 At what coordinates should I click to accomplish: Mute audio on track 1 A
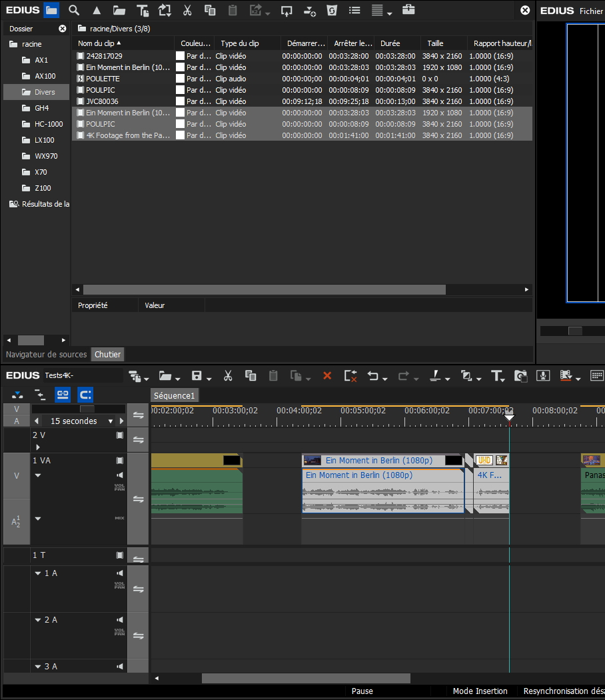tap(120, 573)
